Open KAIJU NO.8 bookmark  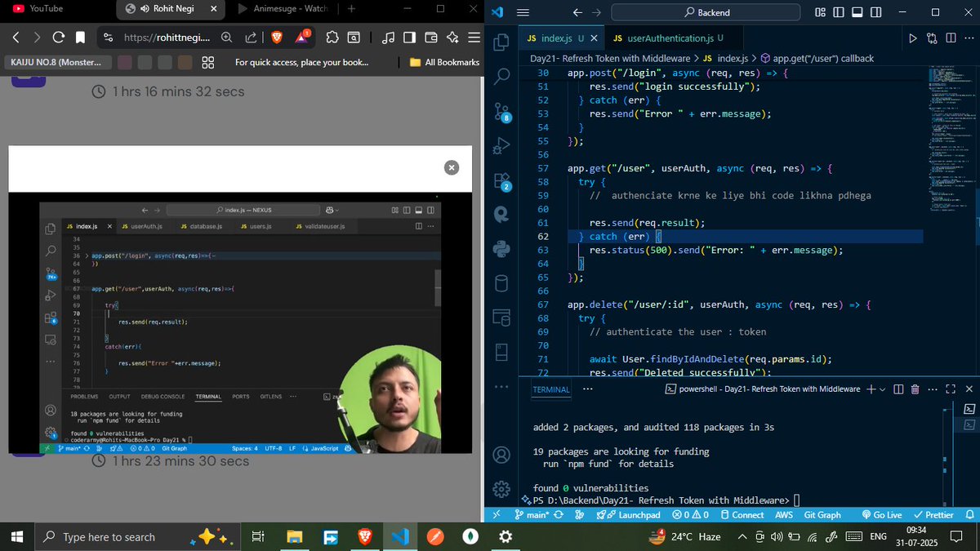tap(56, 63)
